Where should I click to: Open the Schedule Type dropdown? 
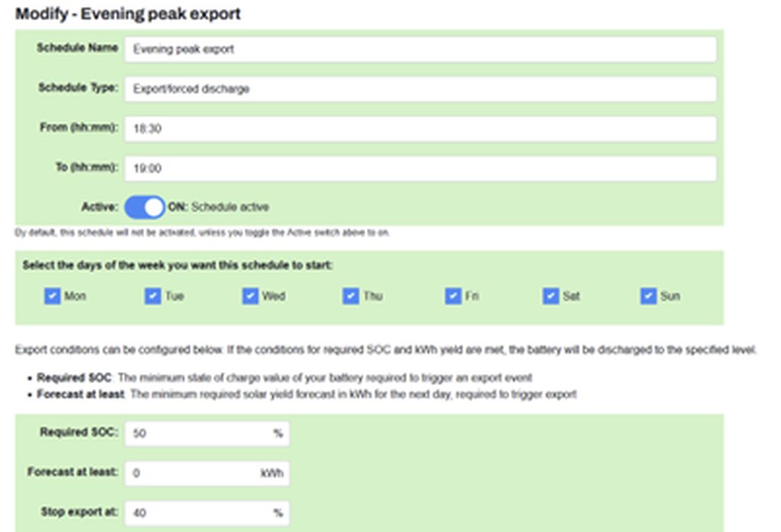pos(419,89)
